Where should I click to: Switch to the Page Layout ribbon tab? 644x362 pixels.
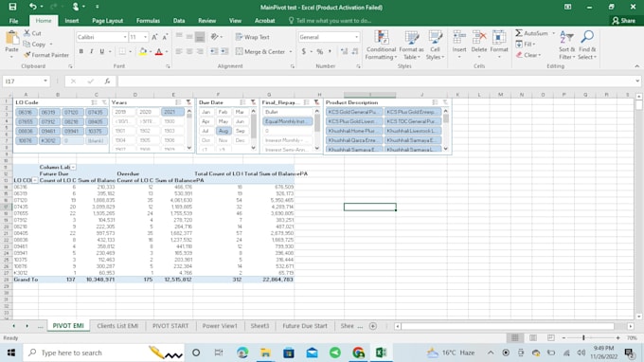(108, 21)
